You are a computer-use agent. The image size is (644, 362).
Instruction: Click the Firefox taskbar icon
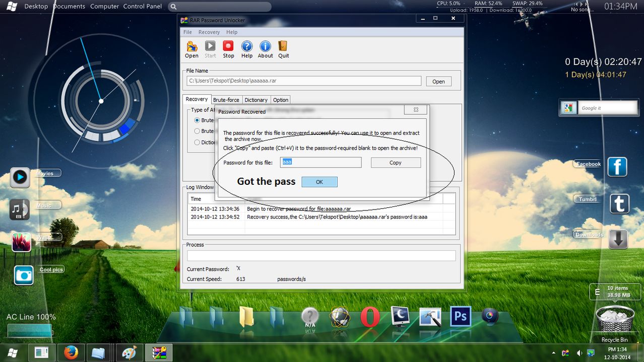point(71,353)
